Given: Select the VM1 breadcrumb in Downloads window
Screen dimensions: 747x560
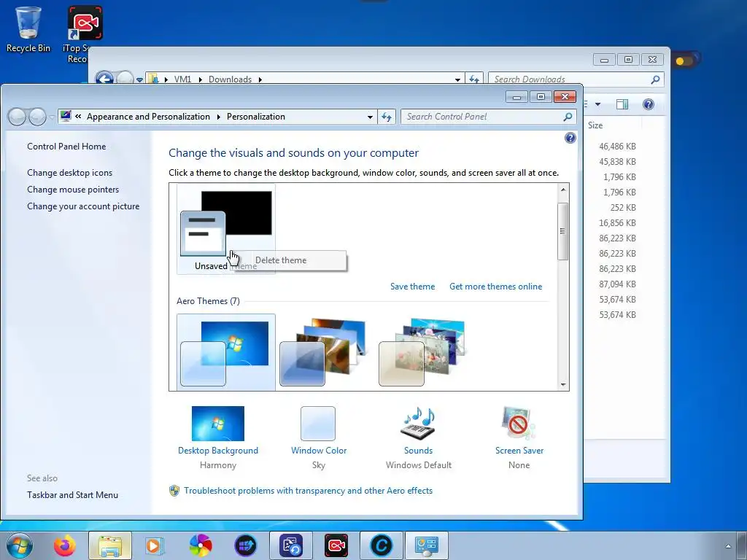Looking at the screenshot, I should (182, 79).
